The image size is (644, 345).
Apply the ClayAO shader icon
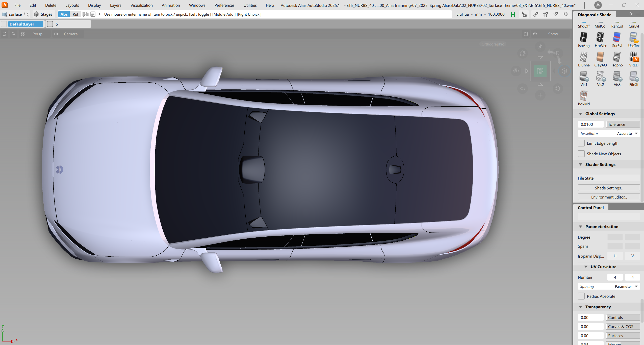point(600,57)
